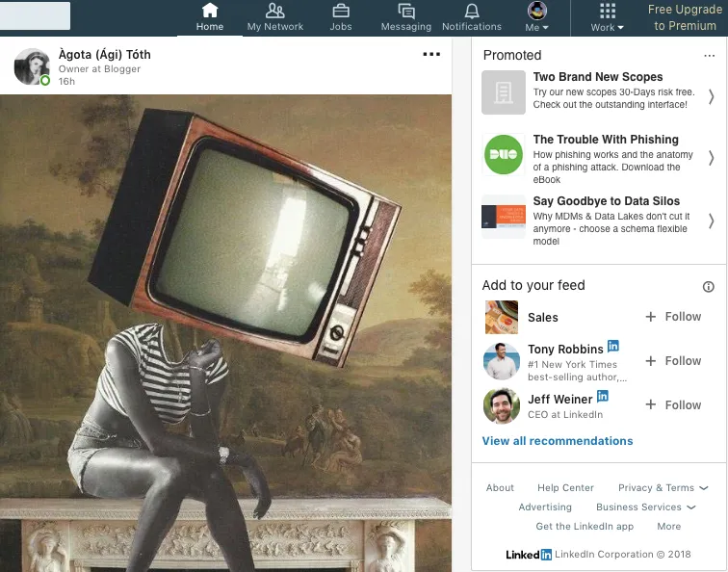Click gray building icon of Scopes ad
This screenshot has width=728, height=572.
pos(504,92)
